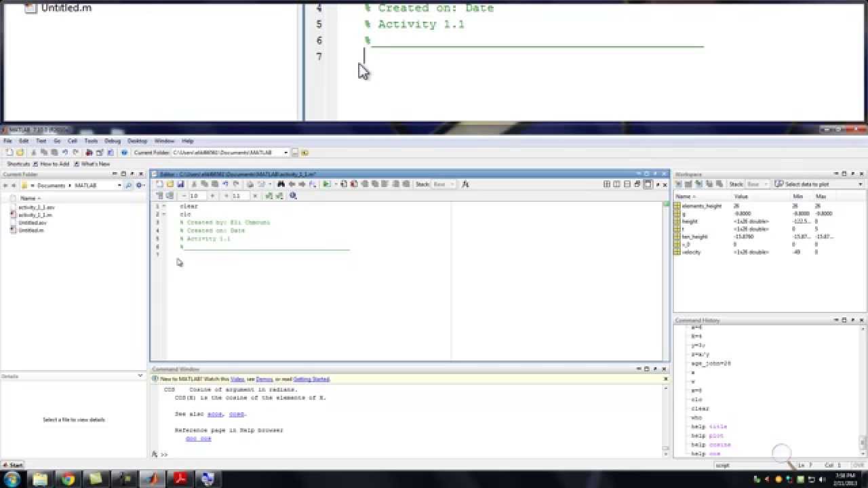
Task: Click the Back arrow in Editor toolbar
Action: pyautogui.click(x=292, y=184)
